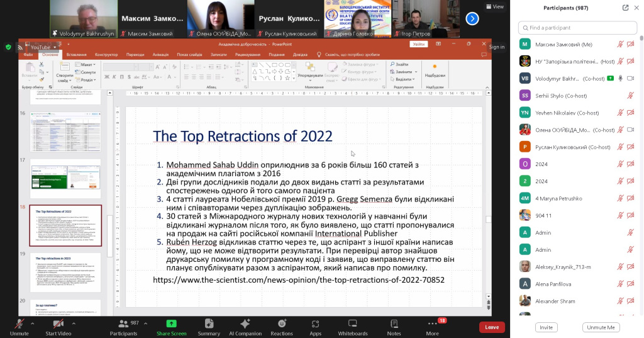Click the green encryption shield icon
Screen dimensions: 644x338
(x=8, y=47)
